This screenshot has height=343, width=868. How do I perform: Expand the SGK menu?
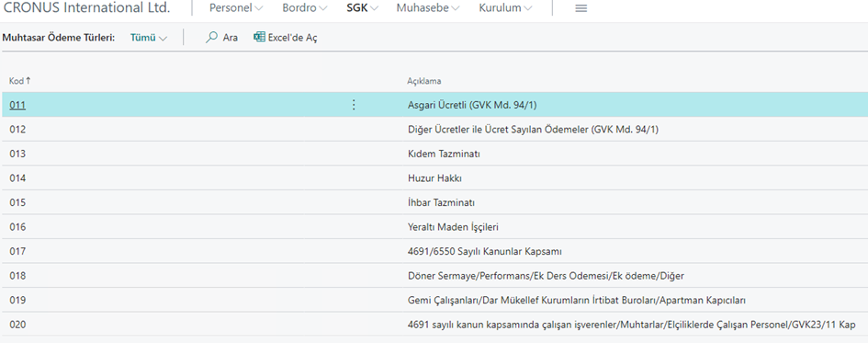[x=363, y=8]
